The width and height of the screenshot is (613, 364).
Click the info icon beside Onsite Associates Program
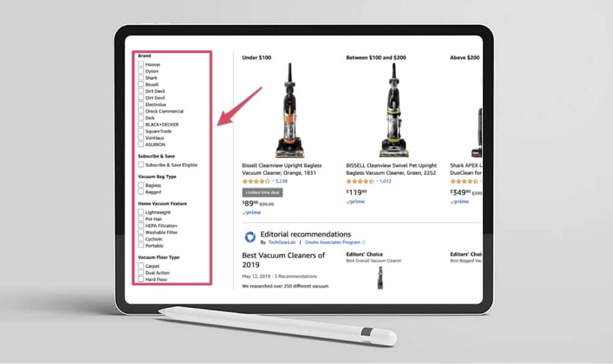click(364, 242)
